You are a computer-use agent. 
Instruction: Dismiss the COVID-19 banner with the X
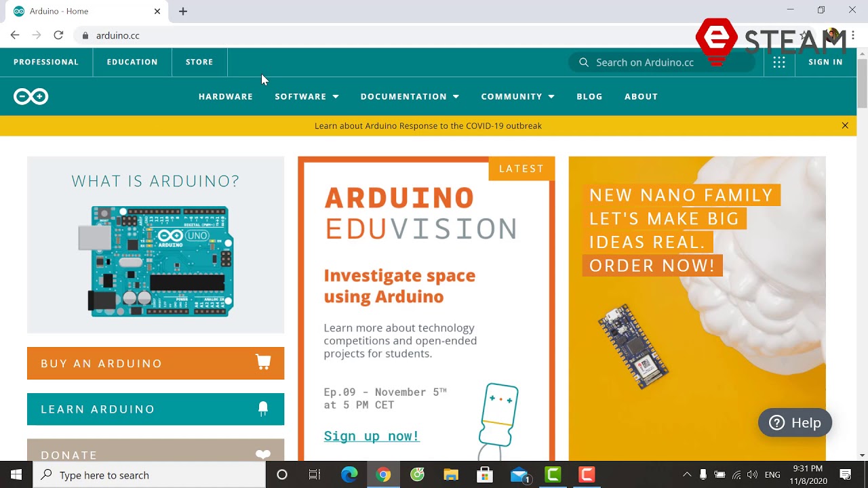pyautogui.click(x=845, y=125)
